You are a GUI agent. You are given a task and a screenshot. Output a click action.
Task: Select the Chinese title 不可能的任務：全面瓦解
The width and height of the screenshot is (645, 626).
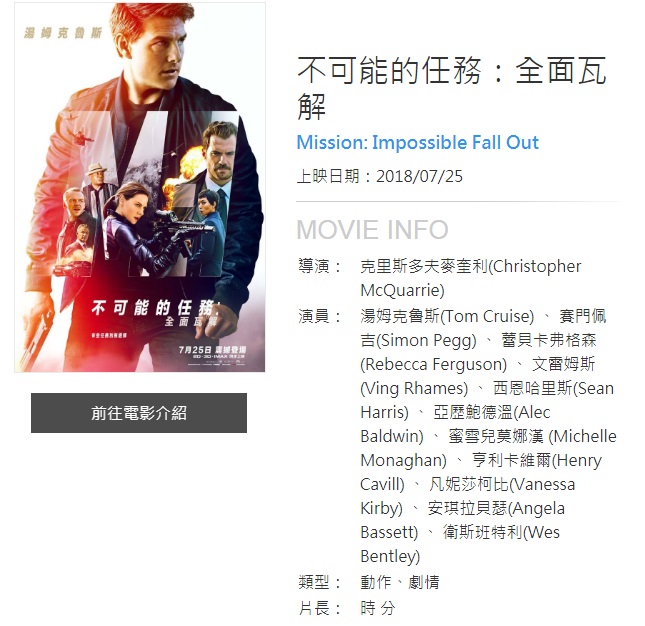(x=452, y=88)
